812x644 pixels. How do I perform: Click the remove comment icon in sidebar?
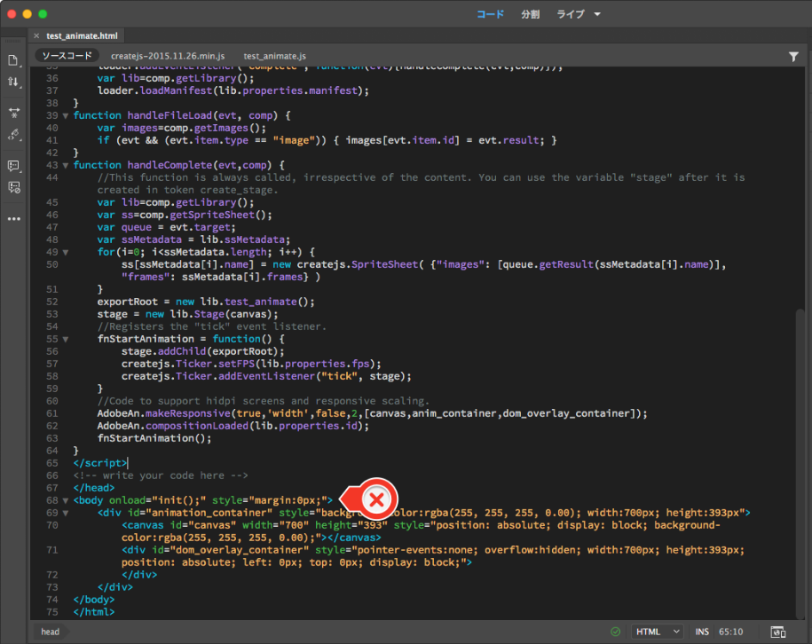(13, 187)
